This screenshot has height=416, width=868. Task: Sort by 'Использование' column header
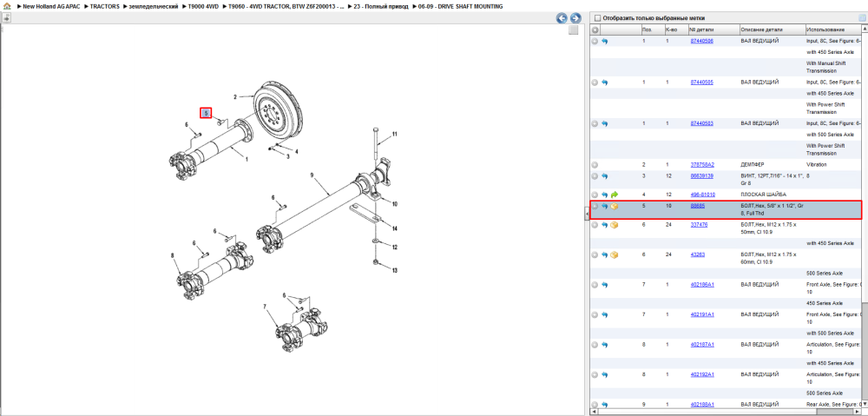pos(832,30)
